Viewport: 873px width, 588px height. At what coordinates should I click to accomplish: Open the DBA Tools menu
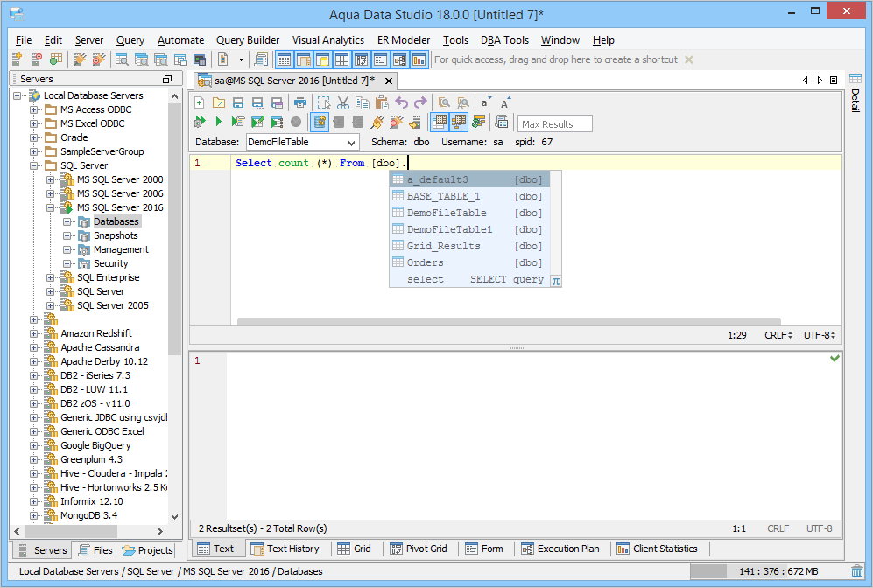pos(504,40)
